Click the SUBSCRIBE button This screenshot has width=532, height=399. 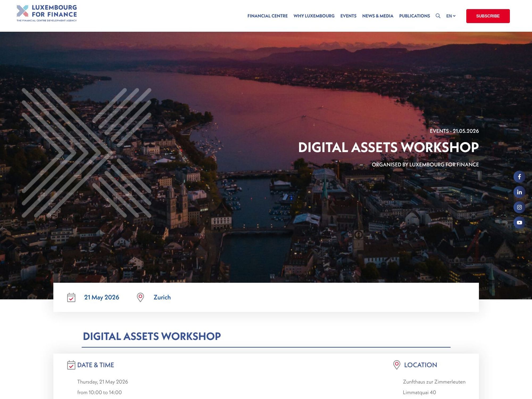click(x=488, y=16)
